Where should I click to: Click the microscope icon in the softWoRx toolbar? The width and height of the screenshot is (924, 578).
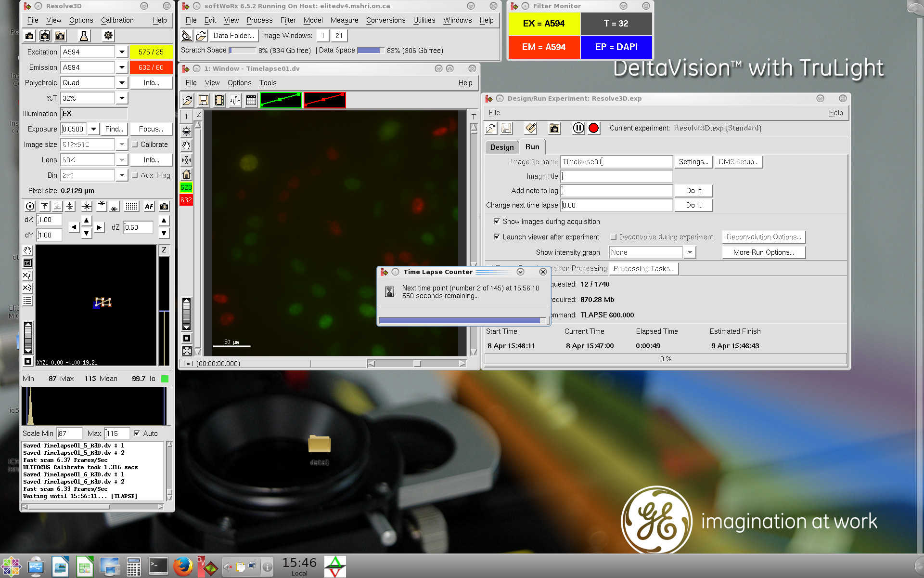(187, 36)
